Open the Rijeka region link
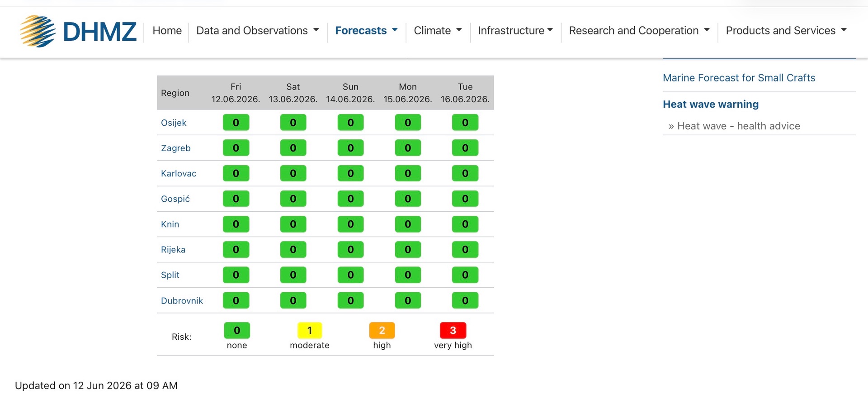868x399 pixels. (173, 249)
